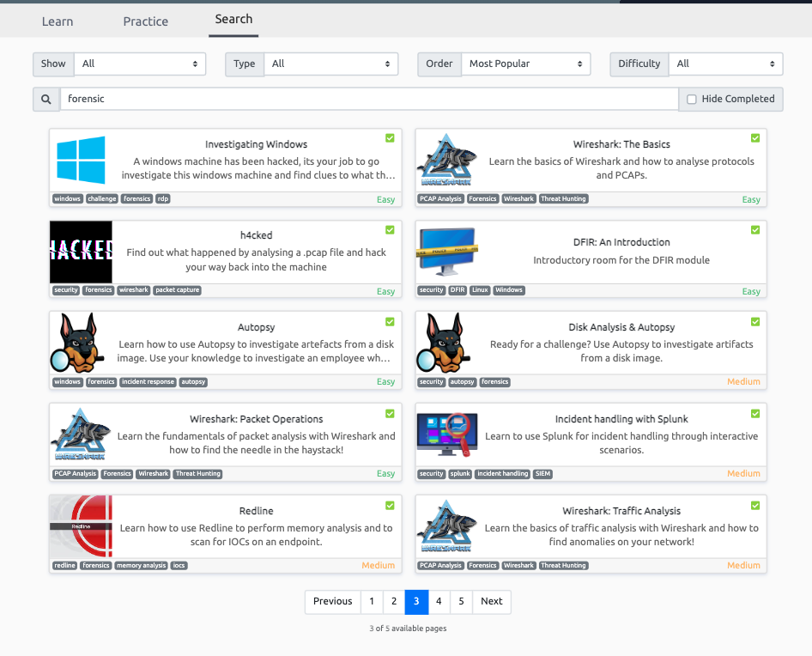Select the Search tab
This screenshot has height=656, width=812.
click(233, 19)
